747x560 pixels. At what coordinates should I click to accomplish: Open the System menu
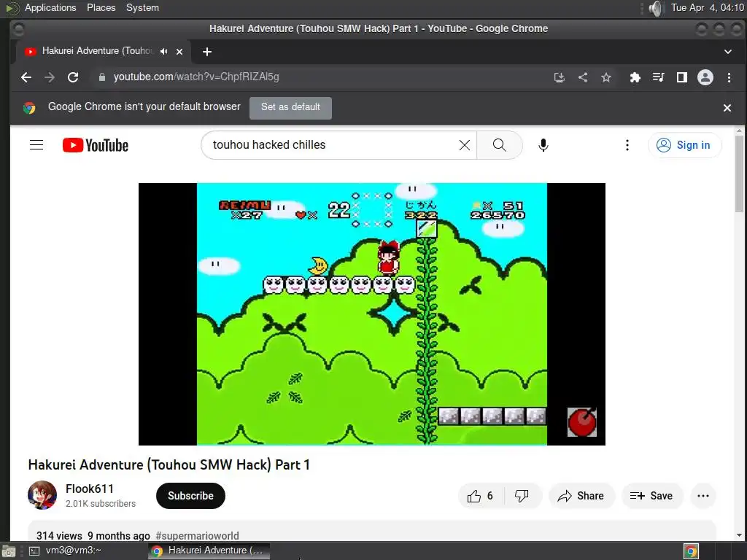(x=142, y=7)
